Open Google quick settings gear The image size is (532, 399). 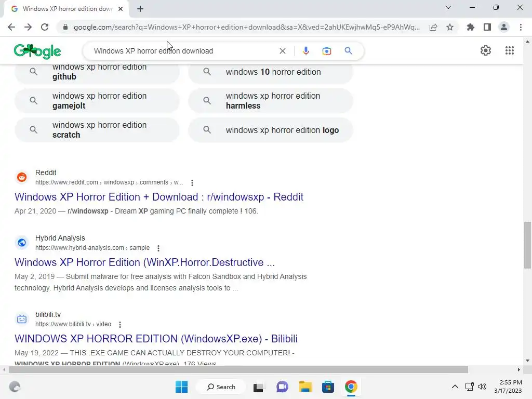tap(486, 50)
